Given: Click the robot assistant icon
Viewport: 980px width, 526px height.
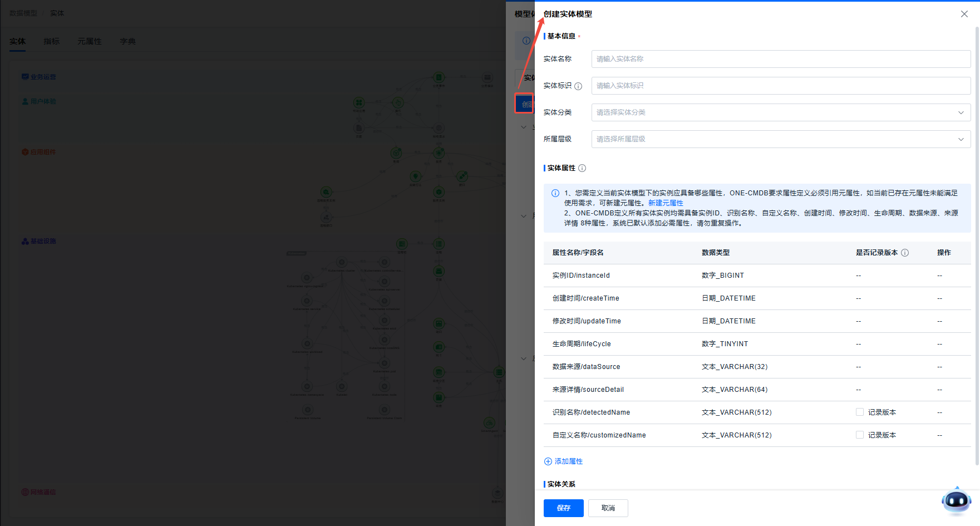Looking at the screenshot, I should 956,500.
